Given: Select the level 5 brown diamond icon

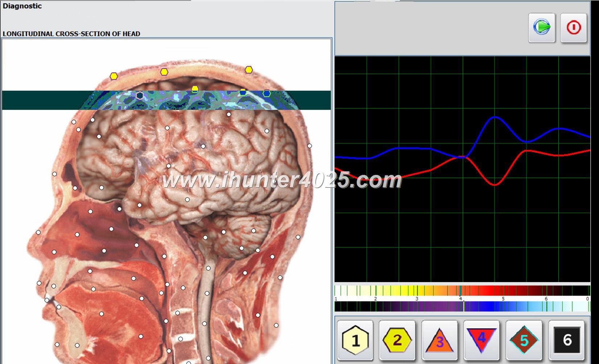Looking at the screenshot, I should [524, 340].
